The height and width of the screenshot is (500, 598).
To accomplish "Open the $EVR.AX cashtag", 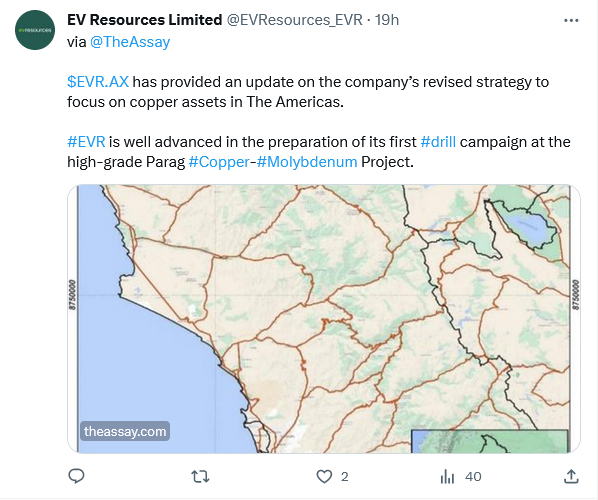I will pyautogui.click(x=98, y=82).
